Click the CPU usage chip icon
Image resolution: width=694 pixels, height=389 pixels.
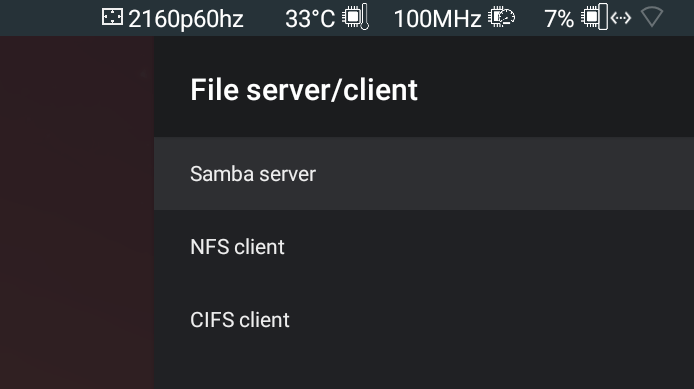(x=595, y=17)
